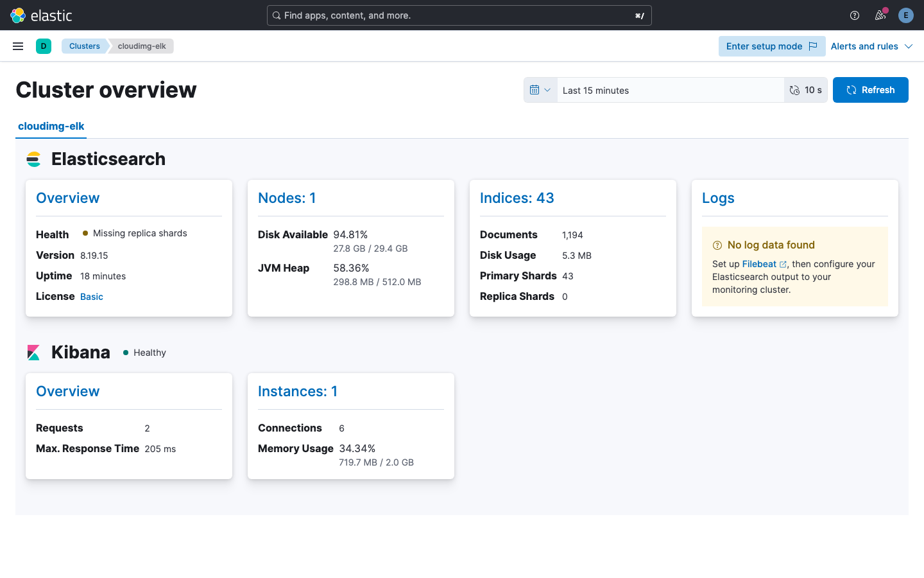
Task: Open the calendar quick date menu
Action: (x=540, y=90)
